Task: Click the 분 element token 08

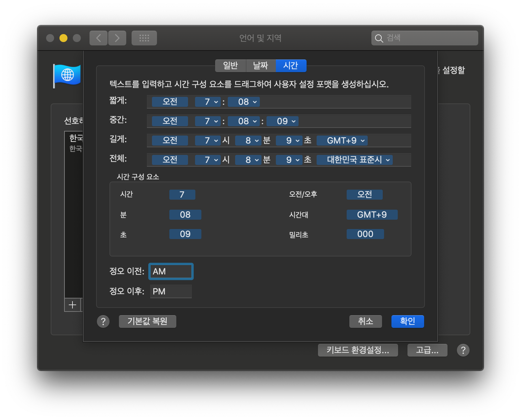Action: [x=185, y=215]
